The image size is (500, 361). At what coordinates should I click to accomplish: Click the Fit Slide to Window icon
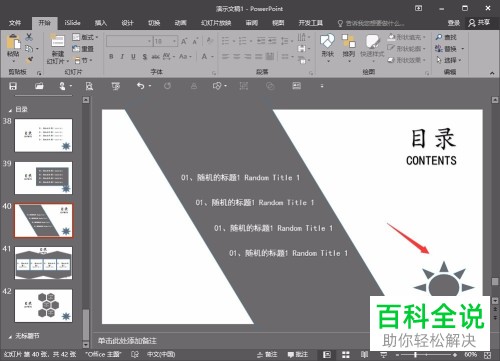487,355
